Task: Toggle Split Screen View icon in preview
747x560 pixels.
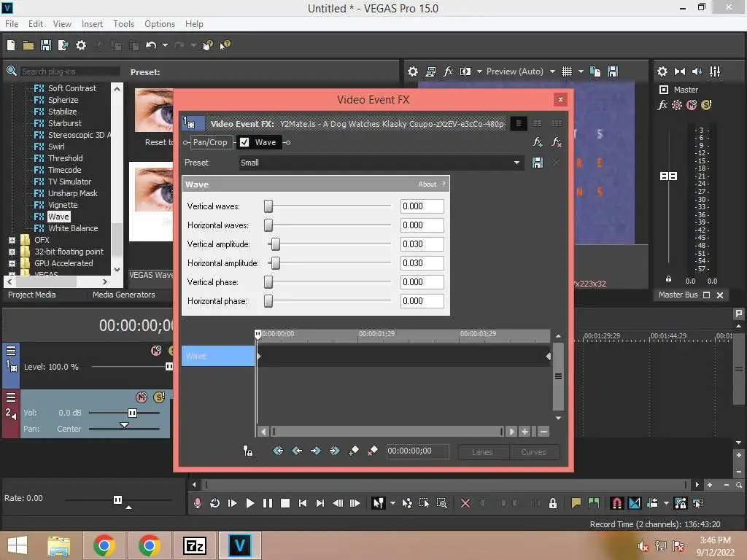Action: click(465, 71)
